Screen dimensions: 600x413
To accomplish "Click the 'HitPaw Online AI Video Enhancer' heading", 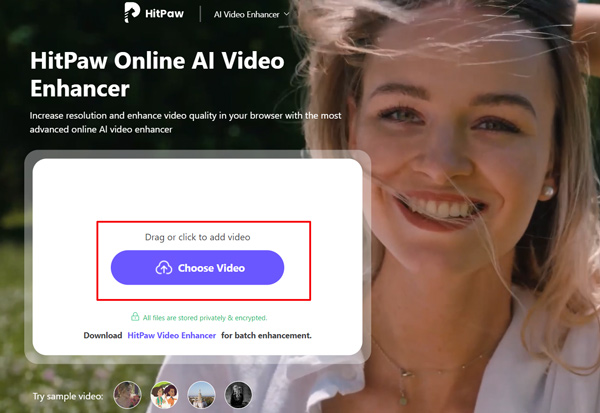I will pyautogui.click(x=157, y=75).
